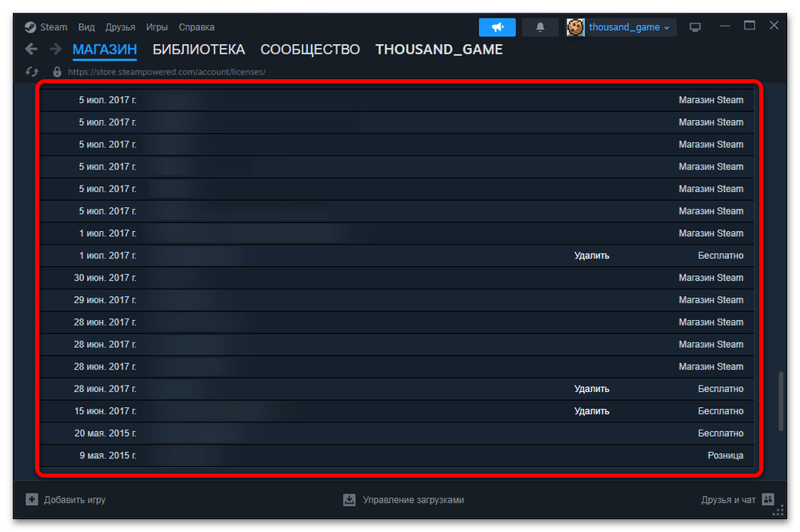
Task: Click the Steam logo icon
Action: click(x=30, y=27)
